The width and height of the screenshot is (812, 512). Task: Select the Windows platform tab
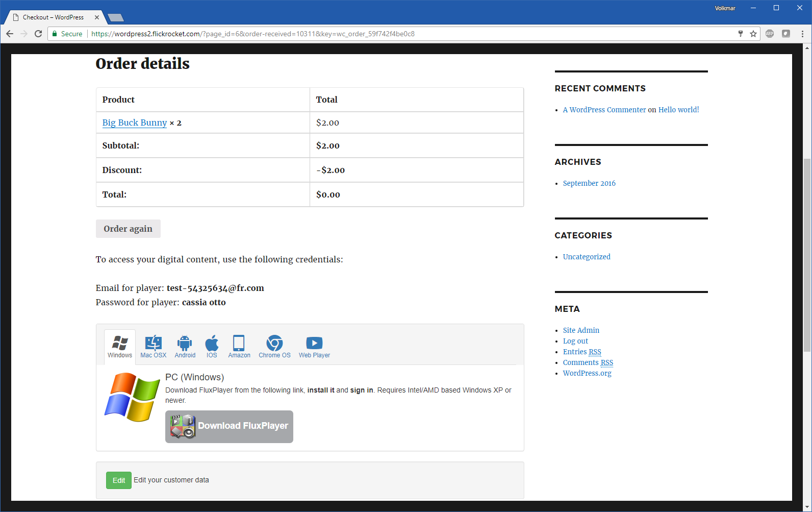tap(120, 347)
